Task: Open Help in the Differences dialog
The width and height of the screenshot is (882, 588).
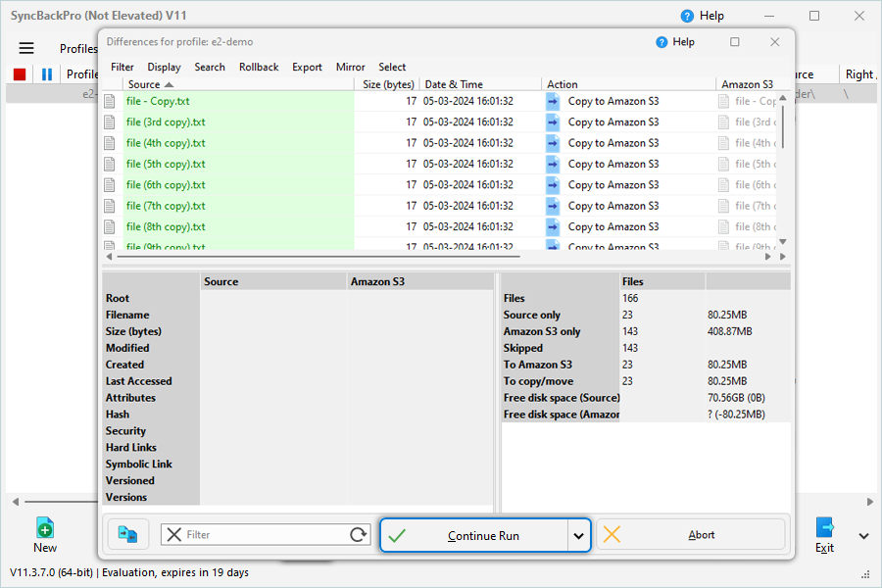Action: (675, 42)
